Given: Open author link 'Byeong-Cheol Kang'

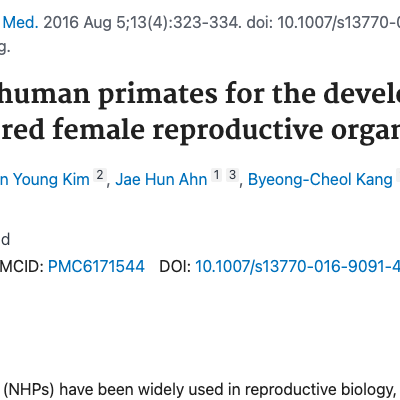Looking at the screenshot, I should point(320,180).
